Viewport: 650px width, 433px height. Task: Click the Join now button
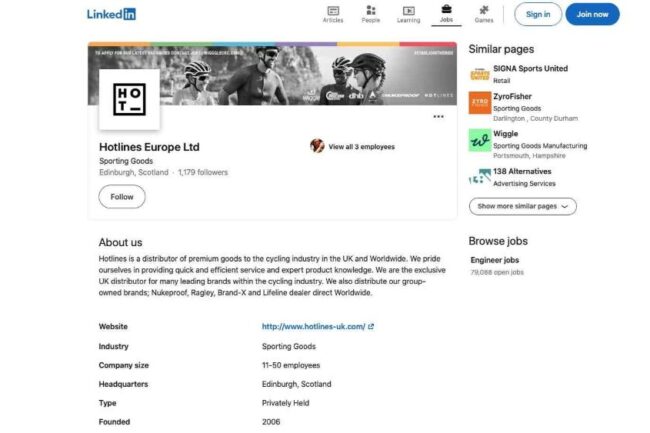point(592,14)
